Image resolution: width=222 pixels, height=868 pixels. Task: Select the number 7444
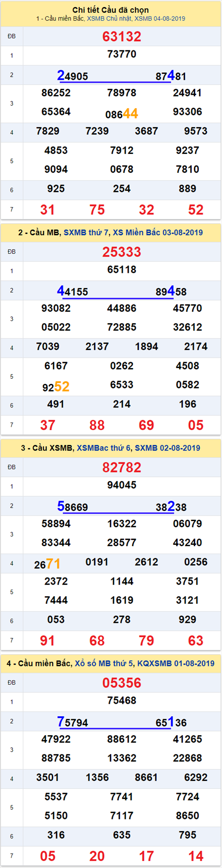(x=56, y=601)
